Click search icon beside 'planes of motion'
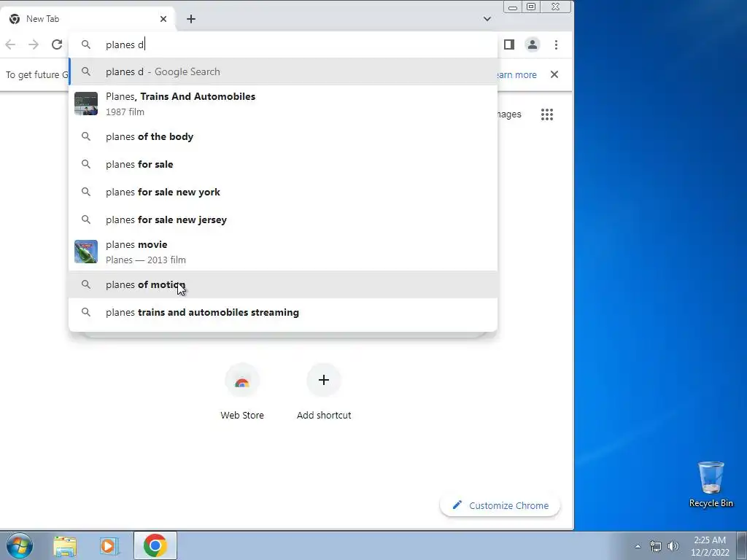The width and height of the screenshot is (747, 560). (86, 285)
